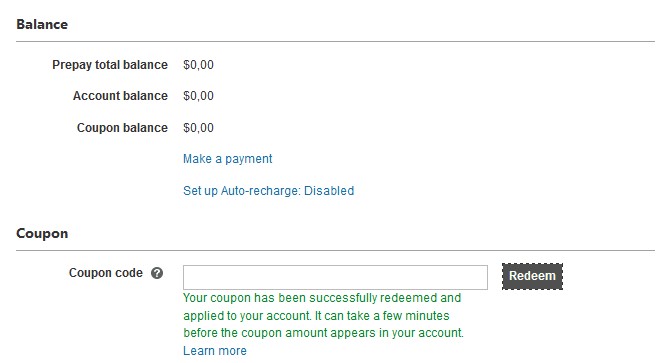Click the Prepay total balance $0,00 amount

click(x=198, y=65)
